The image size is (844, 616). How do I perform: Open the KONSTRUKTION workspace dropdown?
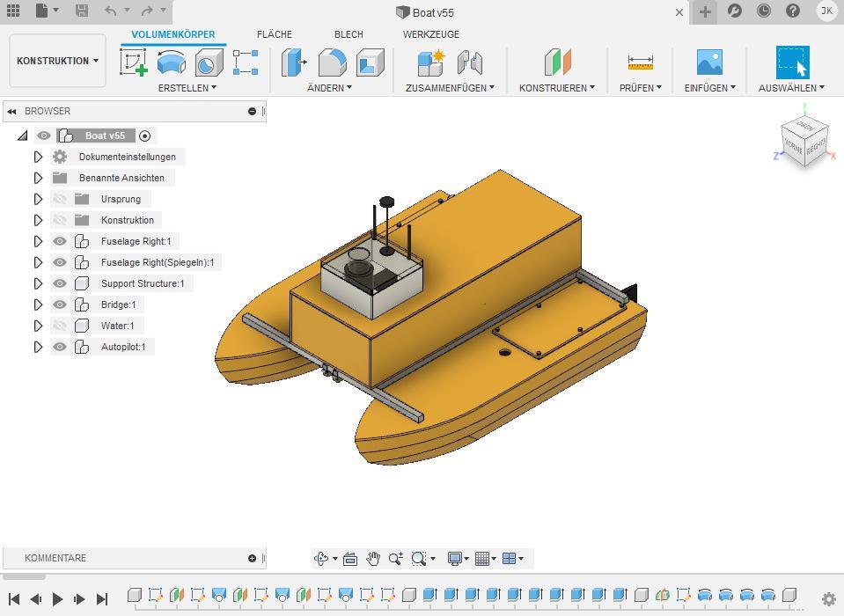click(x=58, y=61)
